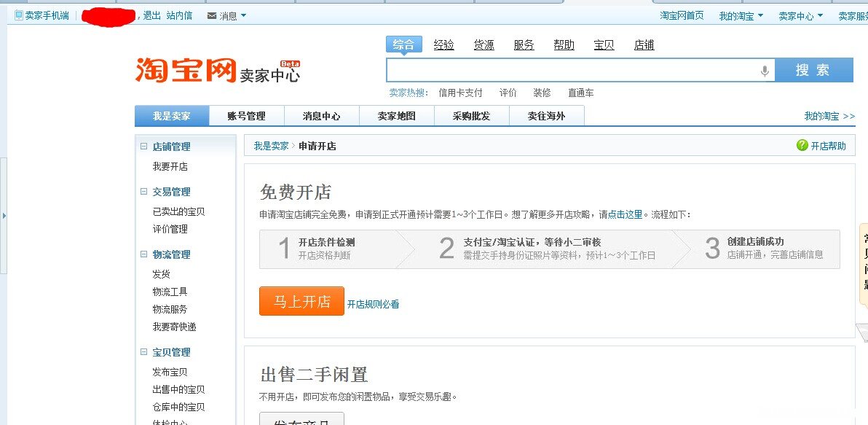Image resolution: width=868 pixels, height=425 pixels.
Task: Click the microphone voice search icon
Action: click(765, 71)
